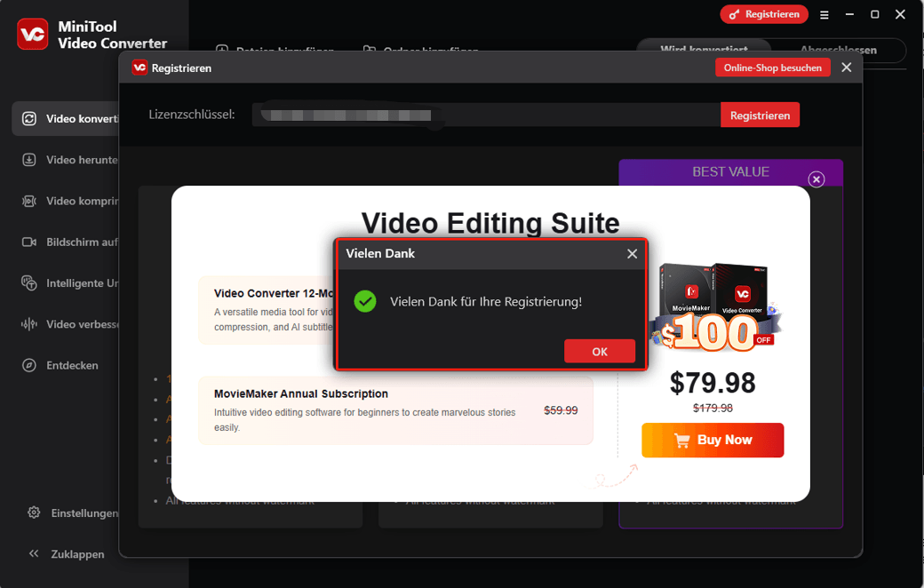Open Video konvertieren in the sidebar

tap(66, 119)
